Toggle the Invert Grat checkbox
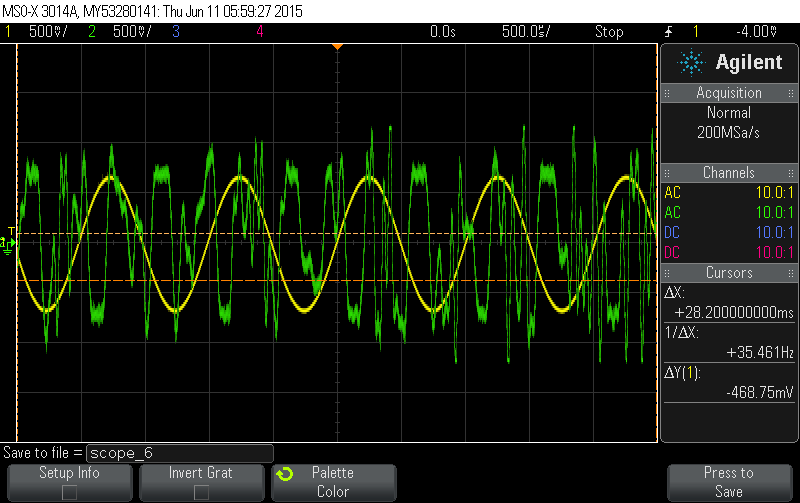The width and height of the screenshot is (800, 503). 201,492
